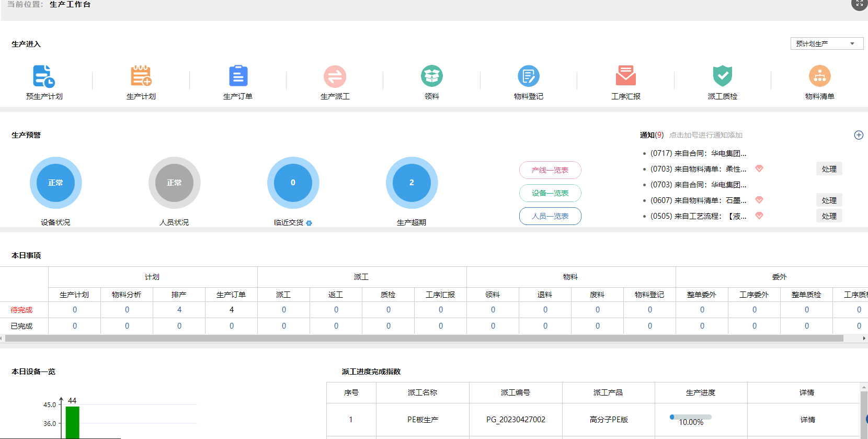This screenshot has width=868, height=439.
Task: Click the 已完成 row label
Action: 21,326
